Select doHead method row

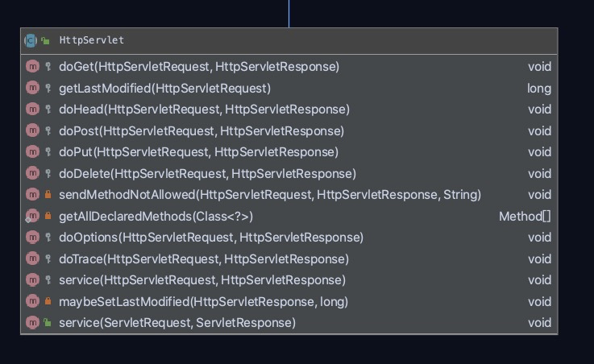point(204,110)
